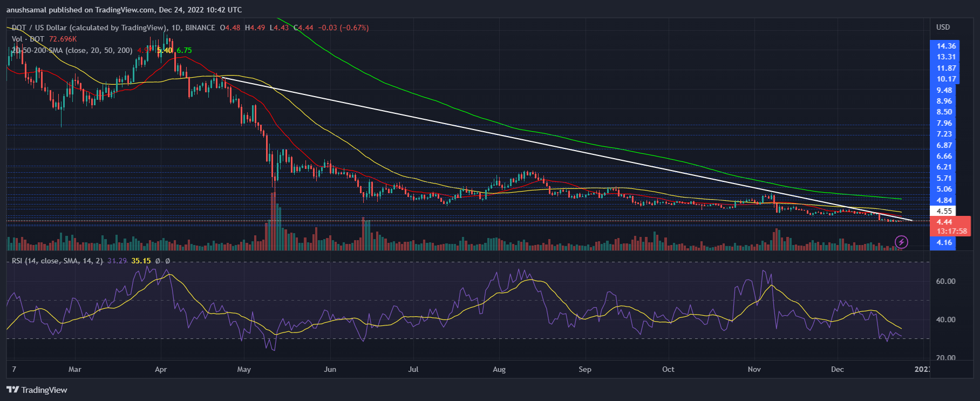Screen dimensions: 980x401
Task: Click the 'Dec' marker on time axis
Action: coord(837,369)
